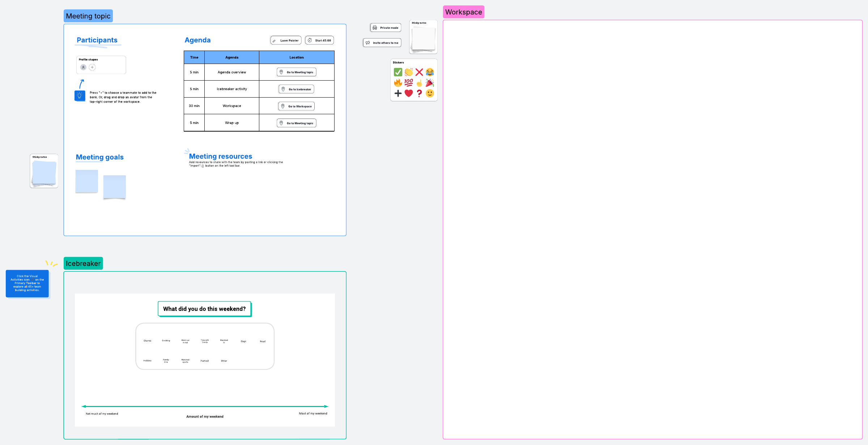This screenshot has width=868, height=445.
Task: Click the plus icon in Profile shapes
Action: pyautogui.click(x=92, y=67)
